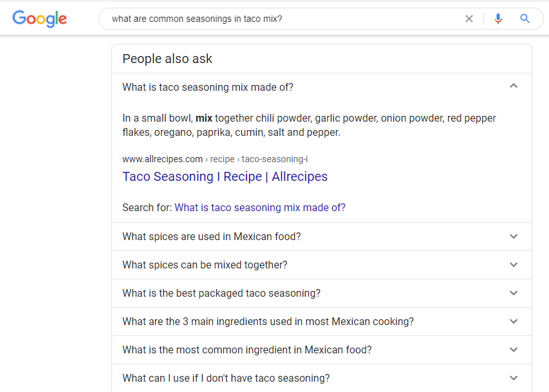Click the www.allrecipes.com breadcrumb URL

[x=162, y=159]
